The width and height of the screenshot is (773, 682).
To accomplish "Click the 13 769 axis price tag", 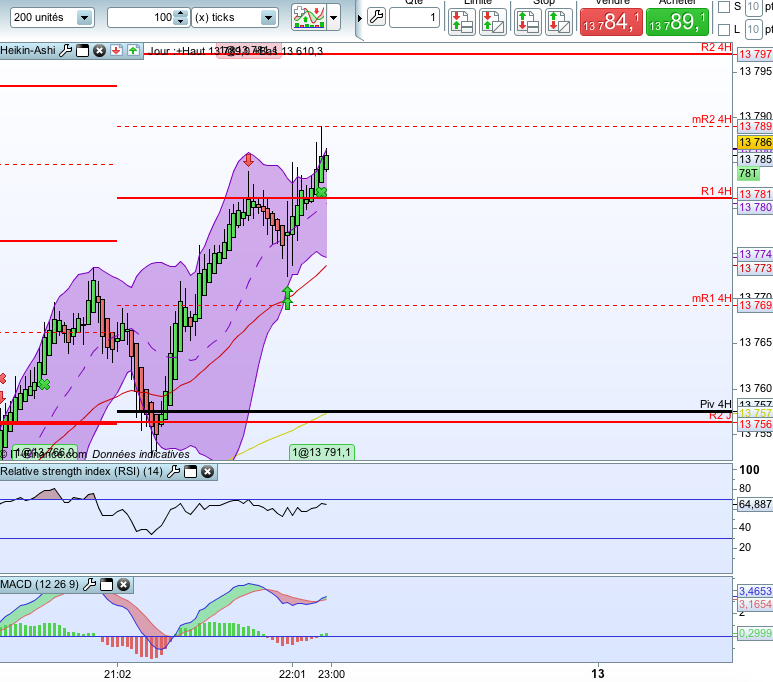I will coord(755,305).
